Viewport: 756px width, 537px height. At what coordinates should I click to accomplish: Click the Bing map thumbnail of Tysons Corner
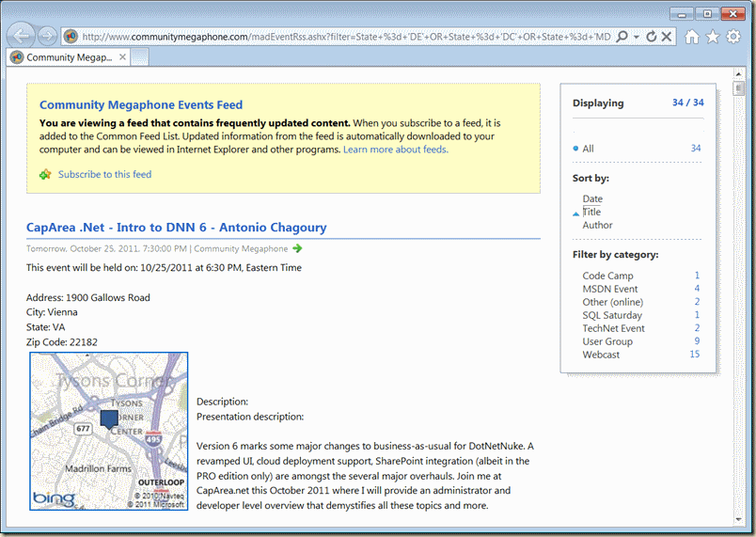pyautogui.click(x=109, y=432)
